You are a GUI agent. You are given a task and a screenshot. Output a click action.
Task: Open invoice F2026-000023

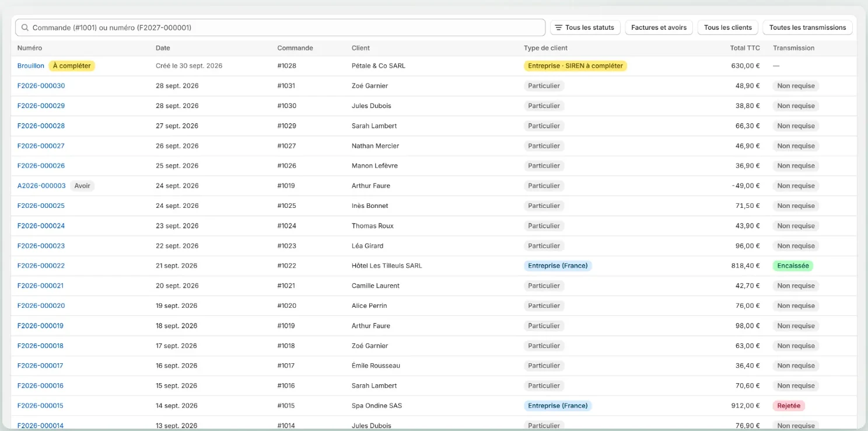41,246
